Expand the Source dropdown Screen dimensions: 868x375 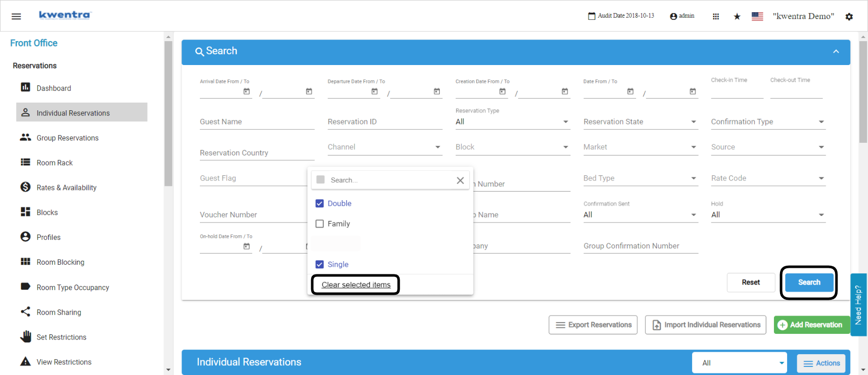tap(768, 147)
